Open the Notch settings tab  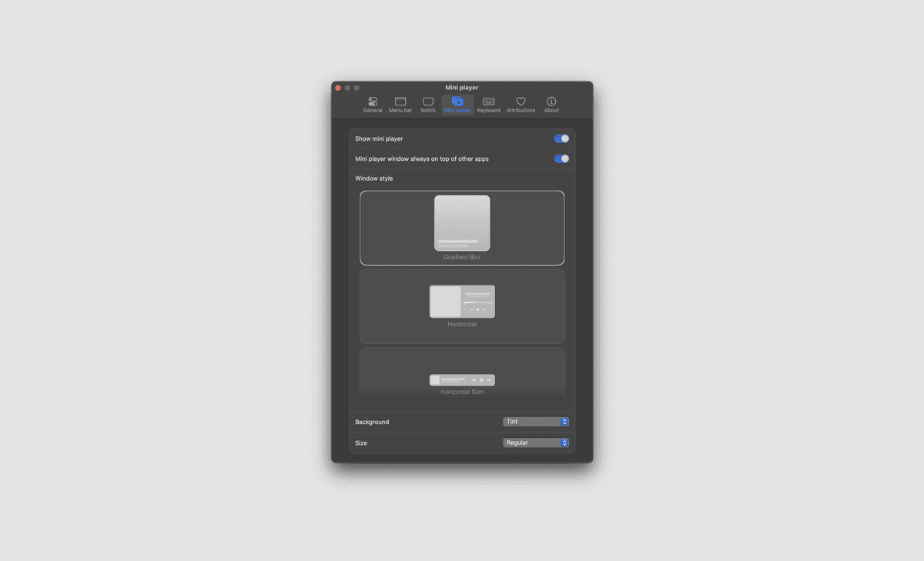click(428, 105)
